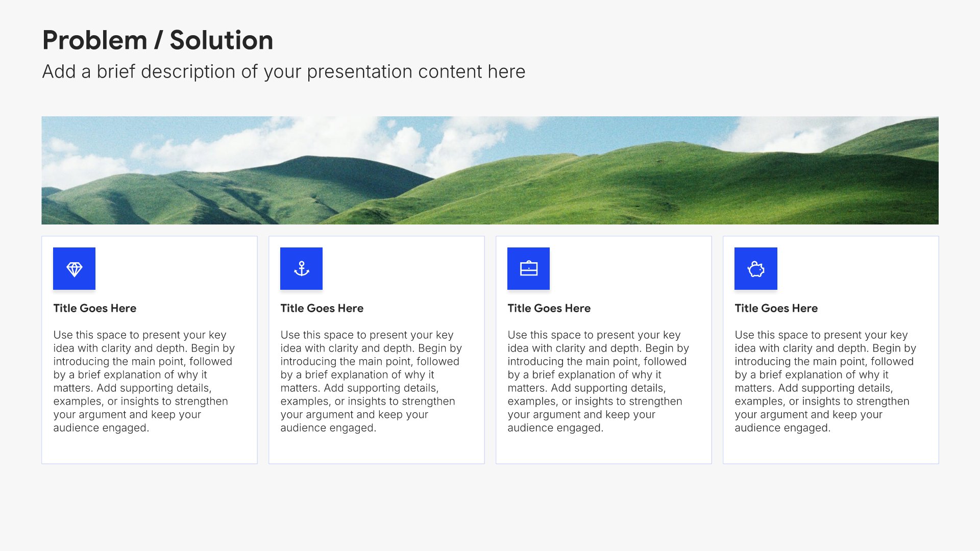This screenshot has width=980, height=551.
Task: Click the briefcase icon in third card
Action: pyautogui.click(x=528, y=269)
